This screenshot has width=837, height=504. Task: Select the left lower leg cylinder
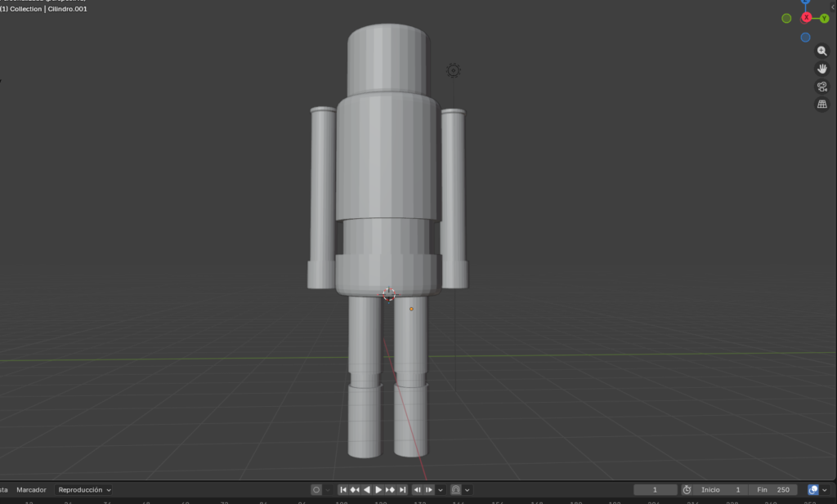tap(365, 421)
